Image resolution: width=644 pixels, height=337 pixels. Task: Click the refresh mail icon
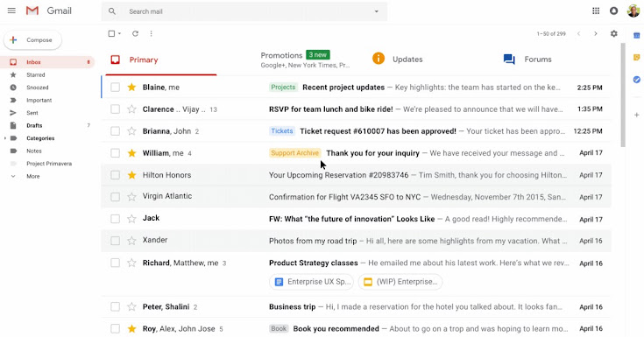(x=135, y=33)
